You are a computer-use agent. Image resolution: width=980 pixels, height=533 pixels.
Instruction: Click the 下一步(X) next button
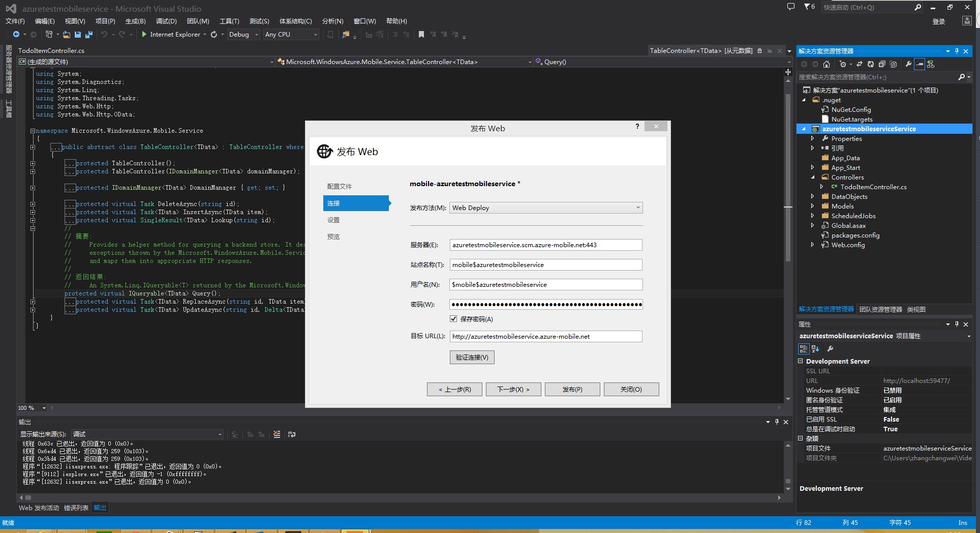click(x=513, y=390)
